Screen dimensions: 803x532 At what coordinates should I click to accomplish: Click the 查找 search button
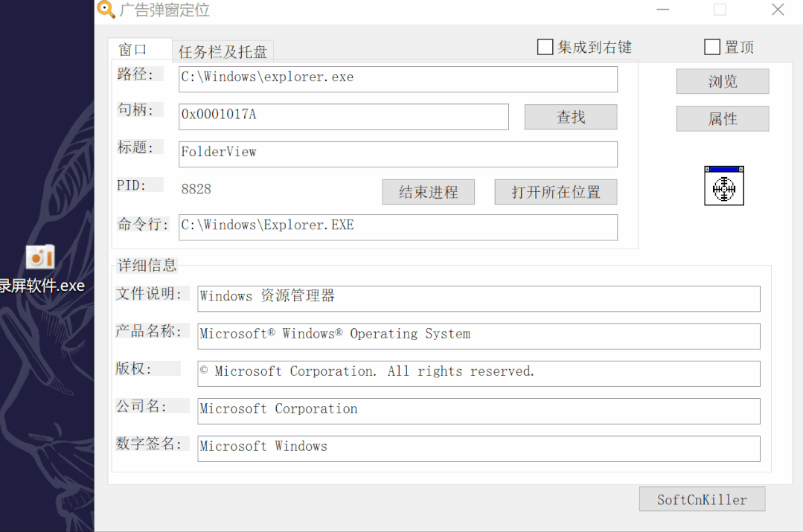(x=571, y=118)
